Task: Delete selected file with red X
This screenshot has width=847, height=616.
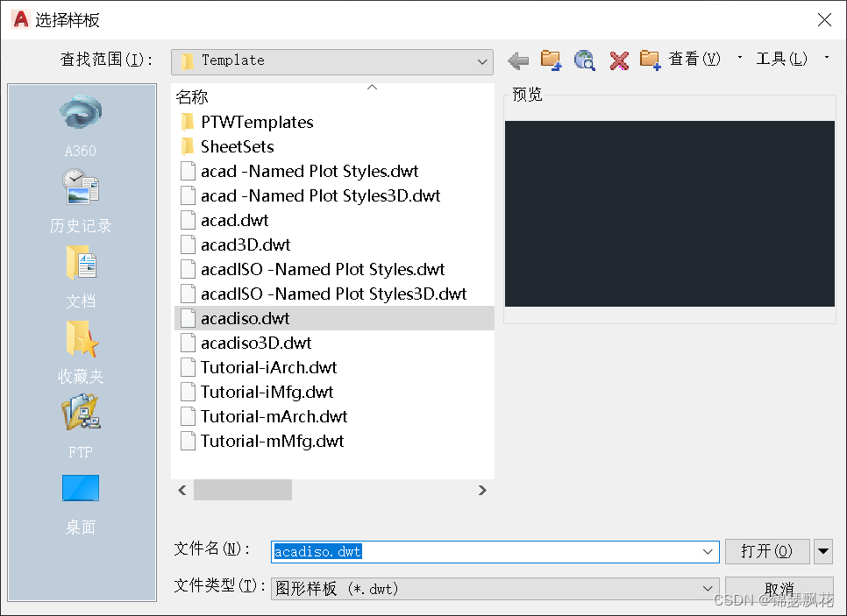Action: [x=618, y=60]
